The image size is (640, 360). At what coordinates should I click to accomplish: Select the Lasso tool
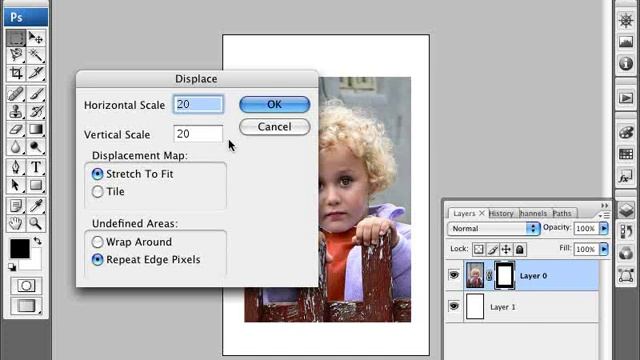16,55
